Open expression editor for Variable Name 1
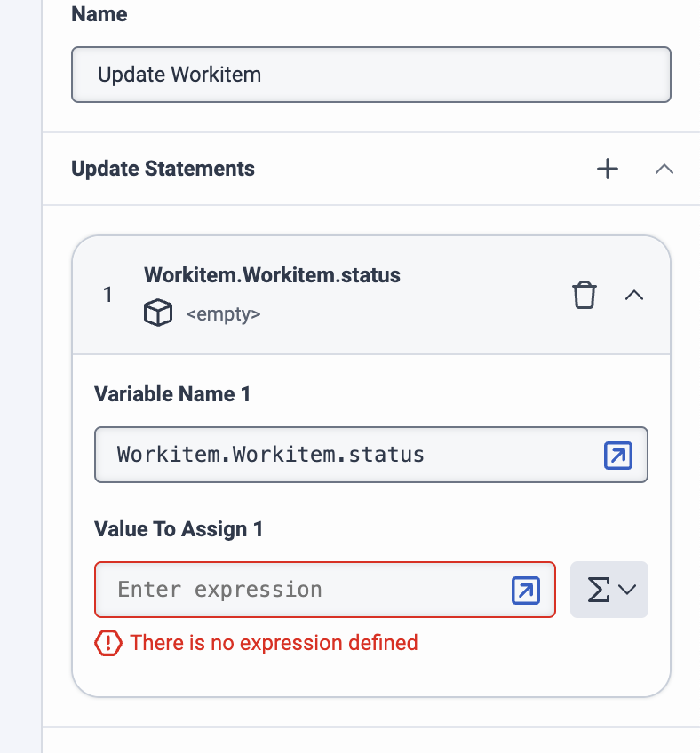Image resolution: width=700 pixels, height=753 pixels. click(x=617, y=456)
